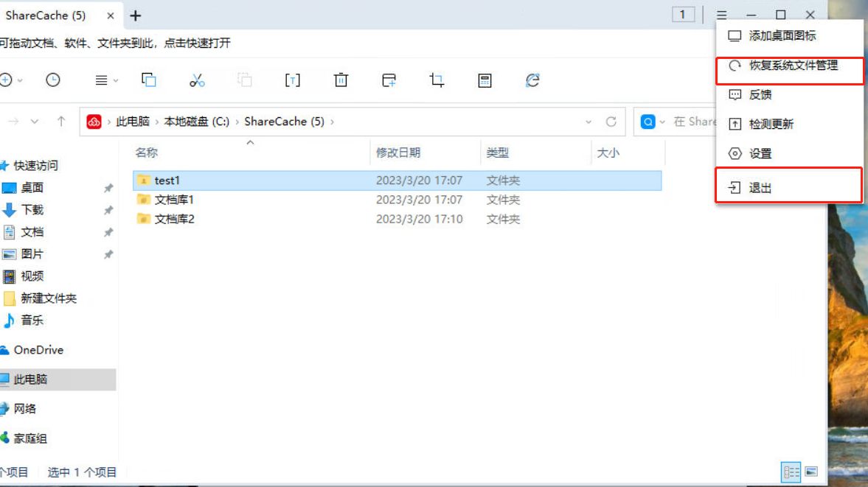Click the scissors cut icon

pyautogui.click(x=196, y=81)
